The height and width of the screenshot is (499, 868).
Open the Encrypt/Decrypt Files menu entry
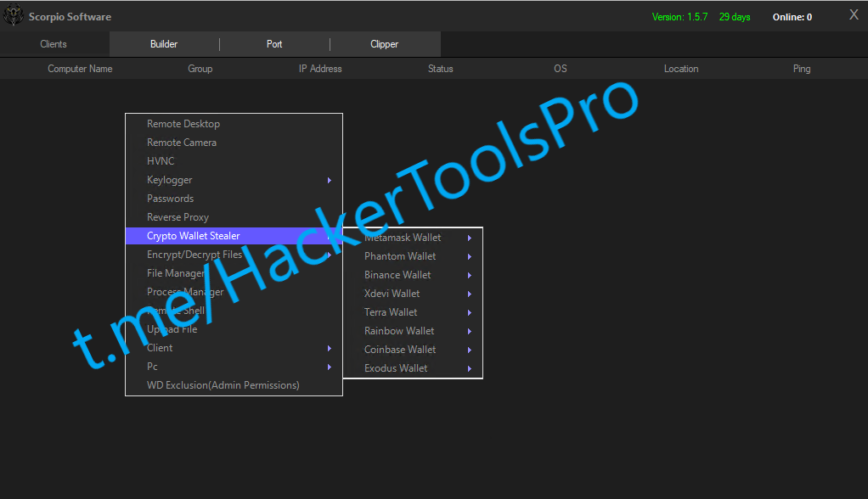(234, 255)
